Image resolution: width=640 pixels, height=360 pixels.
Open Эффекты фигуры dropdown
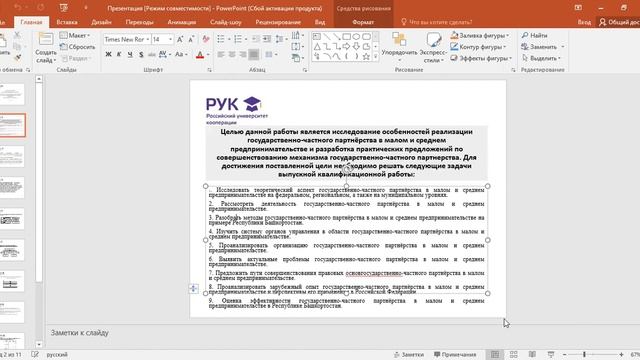[481, 58]
